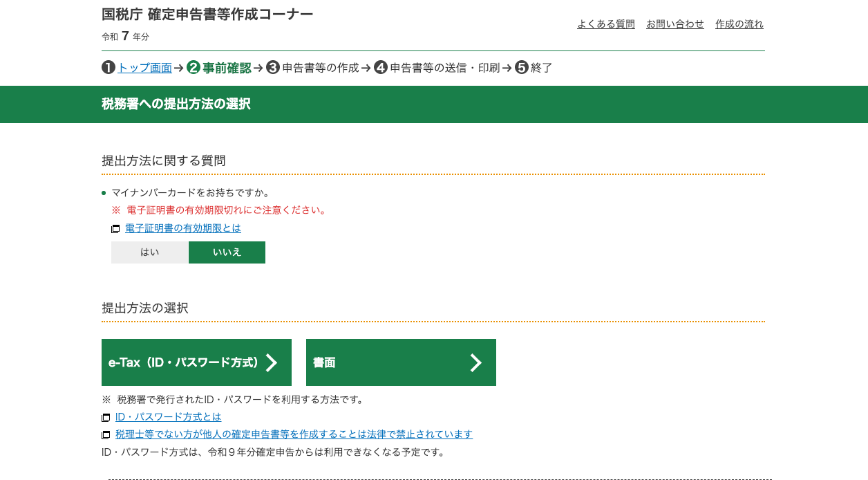
Task: Click new-window icon beside 税理士等でない方 link
Action: click(106, 435)
